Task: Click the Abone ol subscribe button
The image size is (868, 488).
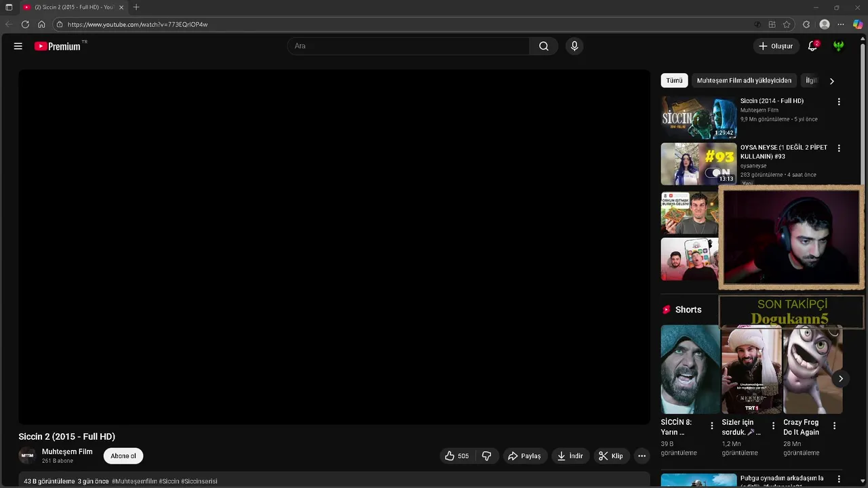Action: pyautogui.click(x=123, y=456)
